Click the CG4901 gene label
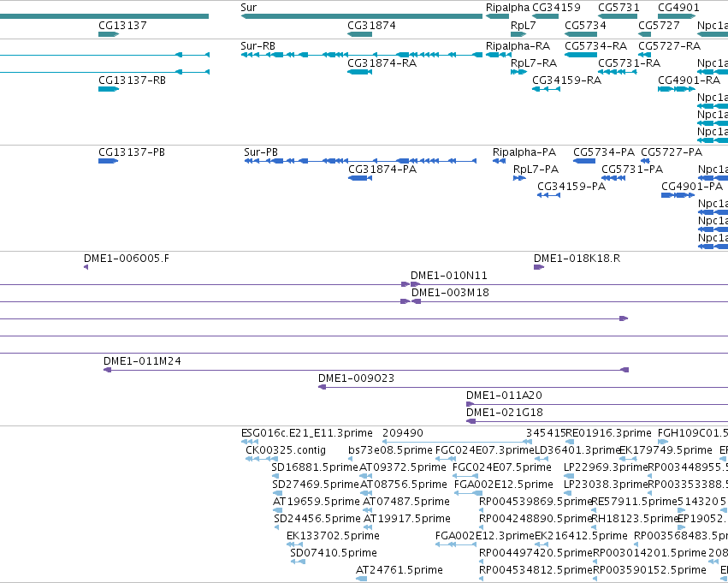Screen dimensions: 728x583 coord(678,8)
